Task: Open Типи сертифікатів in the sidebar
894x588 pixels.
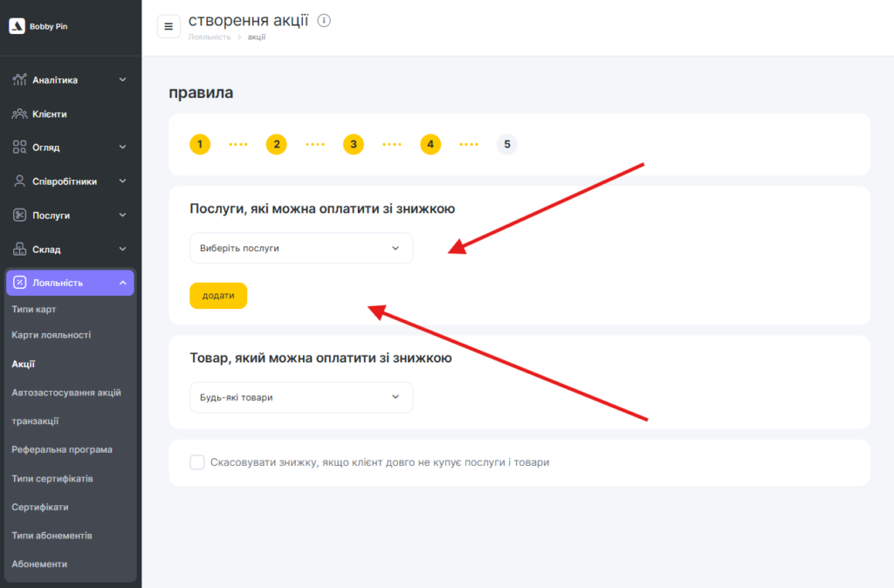Action: [52, 479]
